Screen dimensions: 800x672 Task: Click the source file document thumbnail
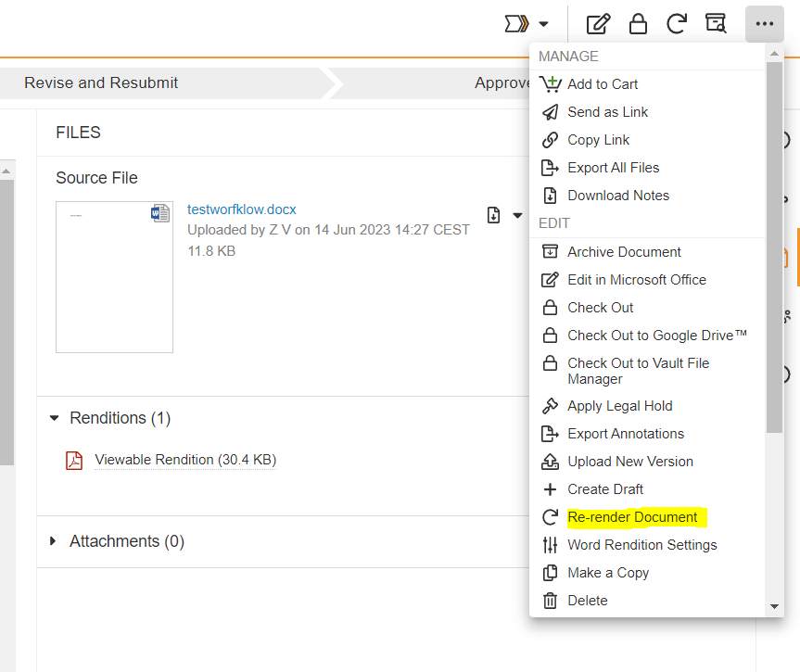click(x=114, y=277)
